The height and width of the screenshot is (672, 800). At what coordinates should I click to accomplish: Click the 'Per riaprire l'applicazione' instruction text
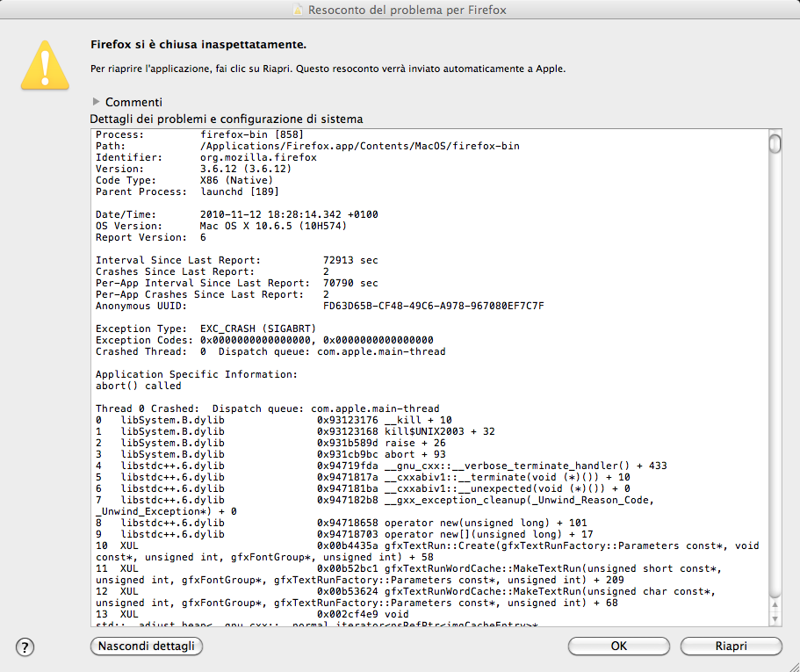328,69
